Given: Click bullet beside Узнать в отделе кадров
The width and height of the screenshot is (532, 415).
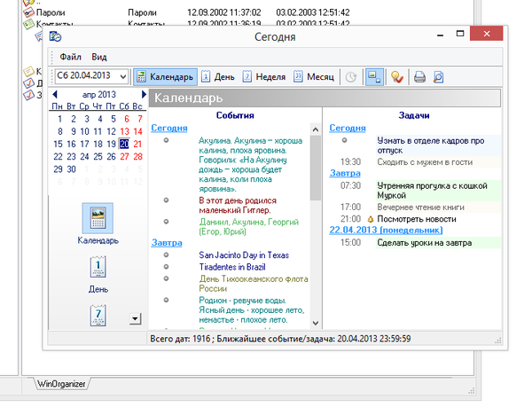Looking at the screenshot, I should 344,140.
